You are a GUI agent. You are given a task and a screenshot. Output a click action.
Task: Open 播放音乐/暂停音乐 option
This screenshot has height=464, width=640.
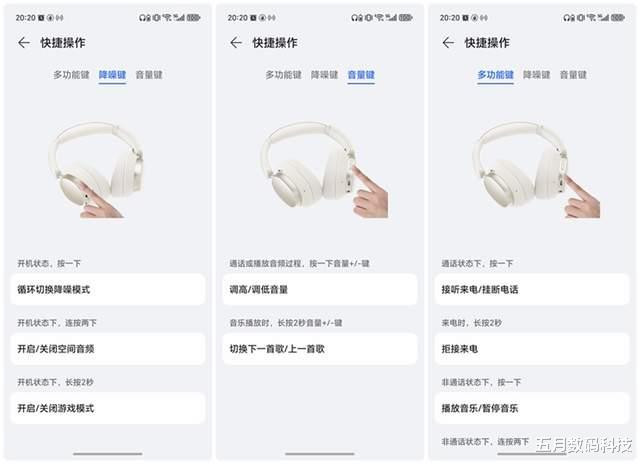532,408
